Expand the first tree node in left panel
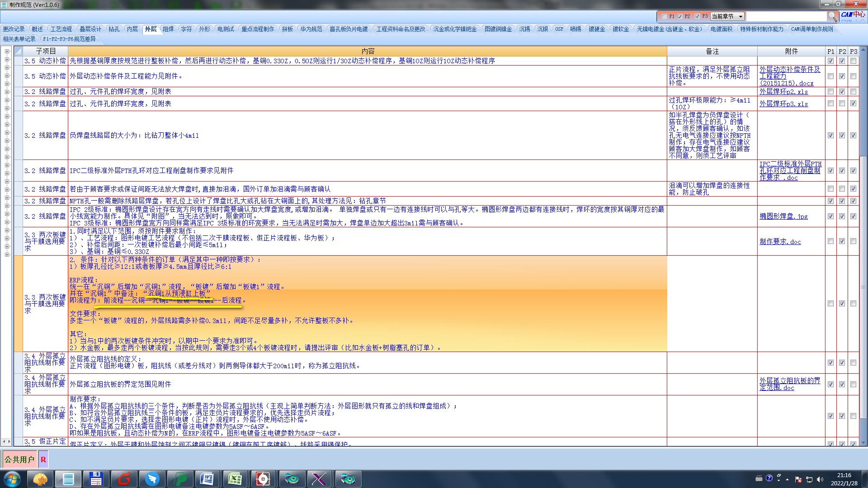 tap(7, 51)
